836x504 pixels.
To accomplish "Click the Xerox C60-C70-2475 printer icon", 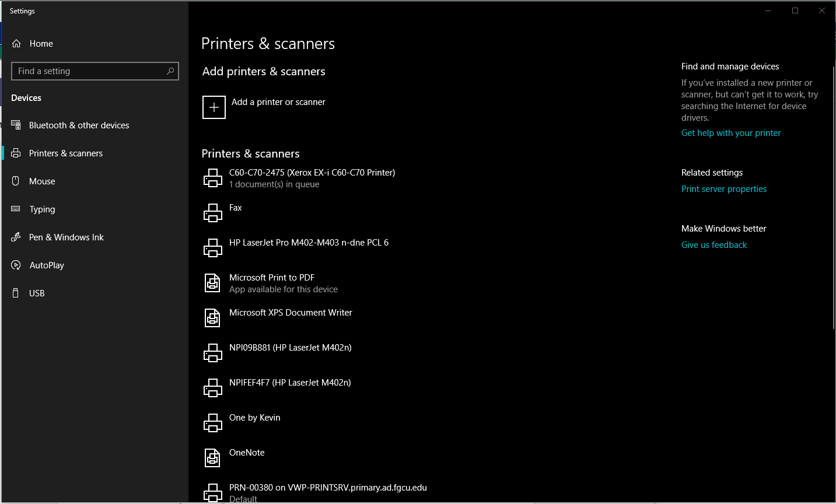I will coord(212,178).
